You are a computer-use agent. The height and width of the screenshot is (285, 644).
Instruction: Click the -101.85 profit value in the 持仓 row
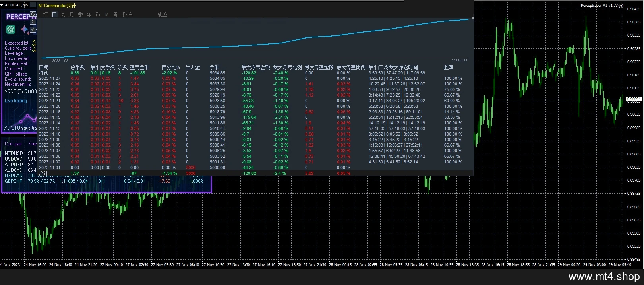137,73
